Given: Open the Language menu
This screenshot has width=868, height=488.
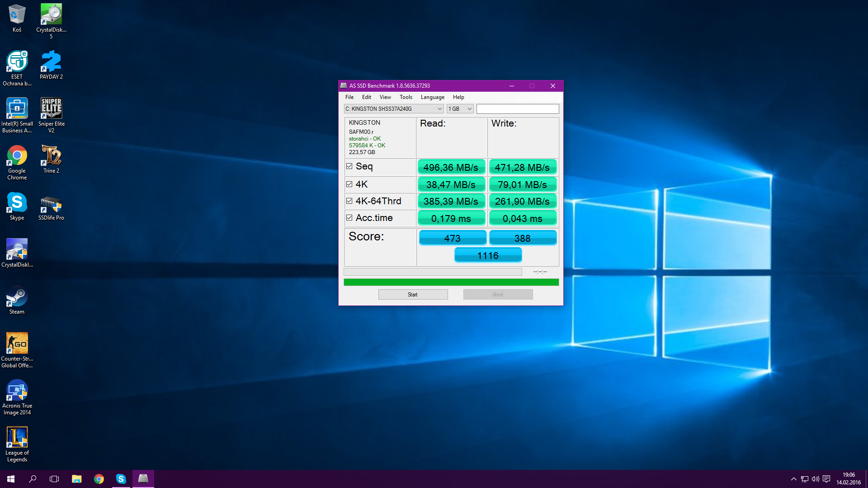Looking at the screenshot, I should coord(433,97).
